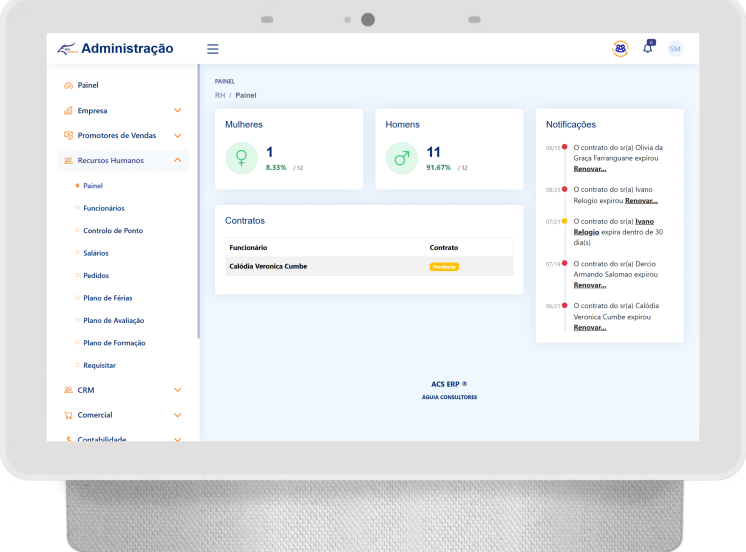The image size is (746, 552).
Task: Open Plano de Avaliação
Action: point(114,320)
